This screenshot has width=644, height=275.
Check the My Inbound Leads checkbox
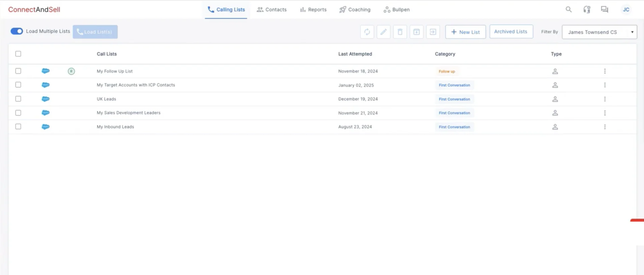pyautogui.click(x=18, y=127)
